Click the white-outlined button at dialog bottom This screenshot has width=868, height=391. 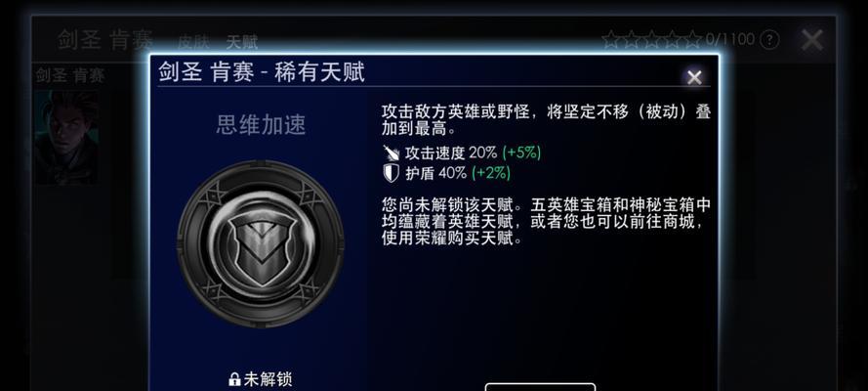(x=540, y=386)
